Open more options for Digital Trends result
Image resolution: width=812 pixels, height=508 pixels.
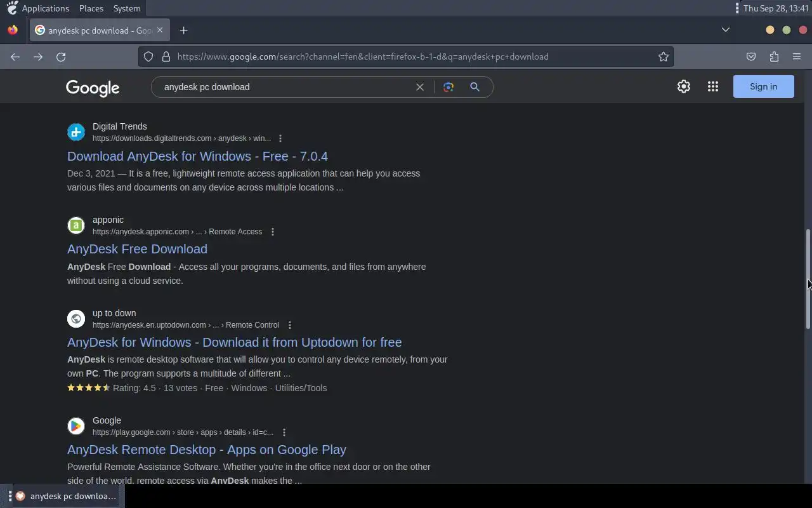(280, 138)
